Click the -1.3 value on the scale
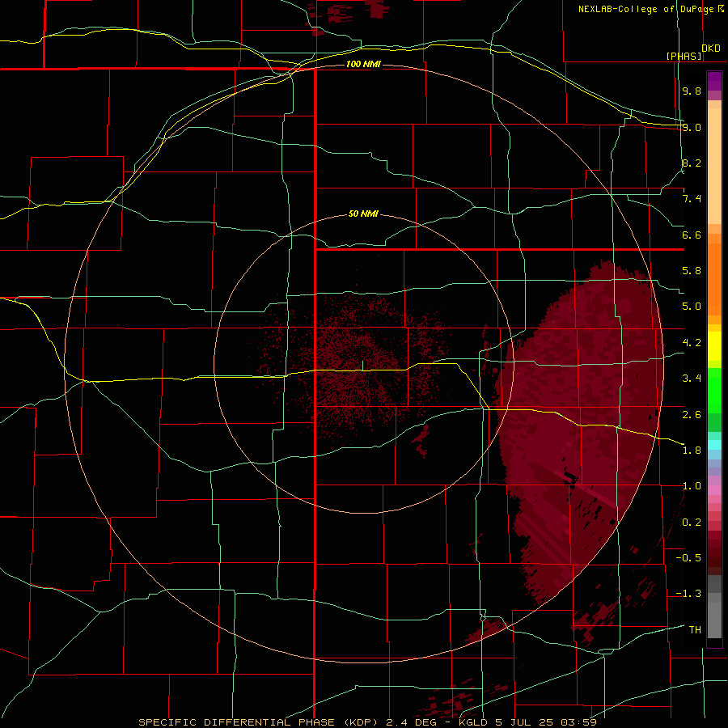Image resolution: width=728 pixels, height=728 pixels. 688,594
